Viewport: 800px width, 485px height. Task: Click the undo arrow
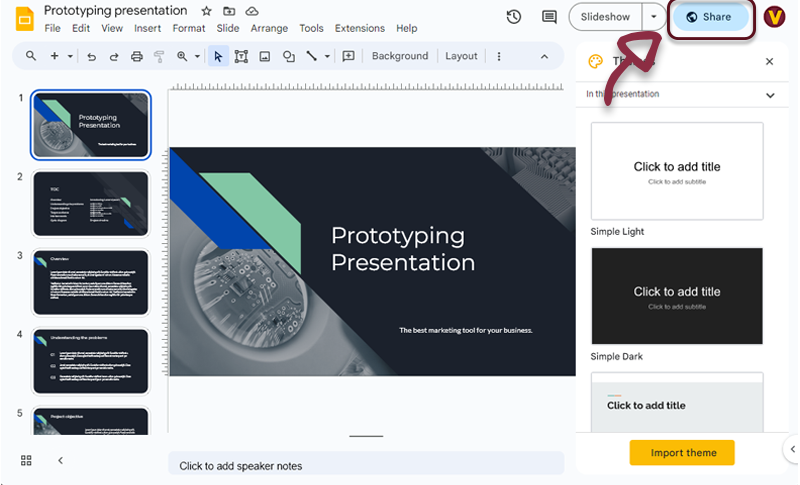(x=91, y=57)
